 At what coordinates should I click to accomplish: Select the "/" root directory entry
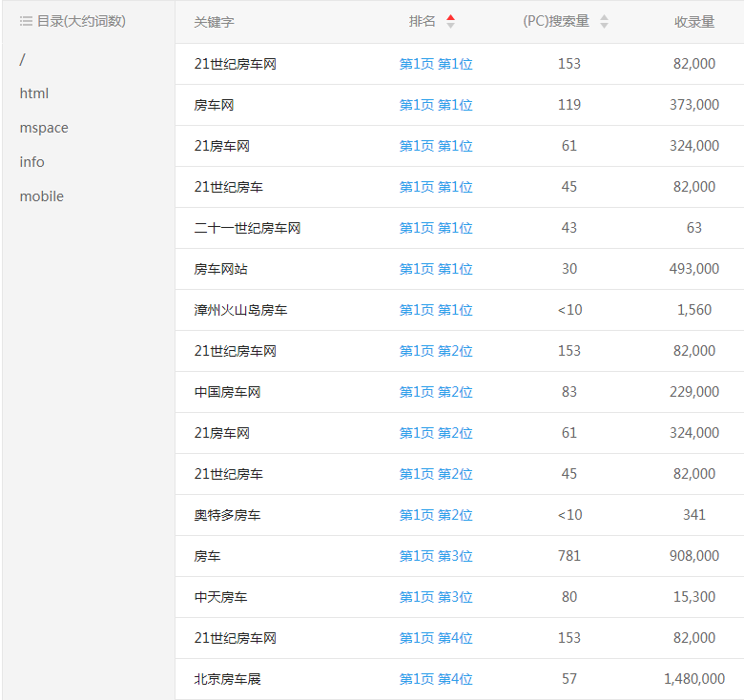(x=22, y=59)
